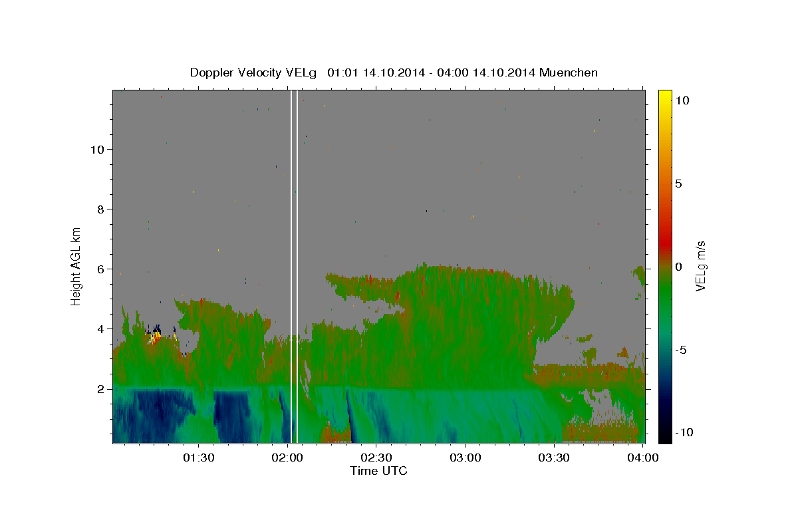This screenshot has height=532, width=798.
Task: Click the 04:00 time tick label
Action: [643, 458]
